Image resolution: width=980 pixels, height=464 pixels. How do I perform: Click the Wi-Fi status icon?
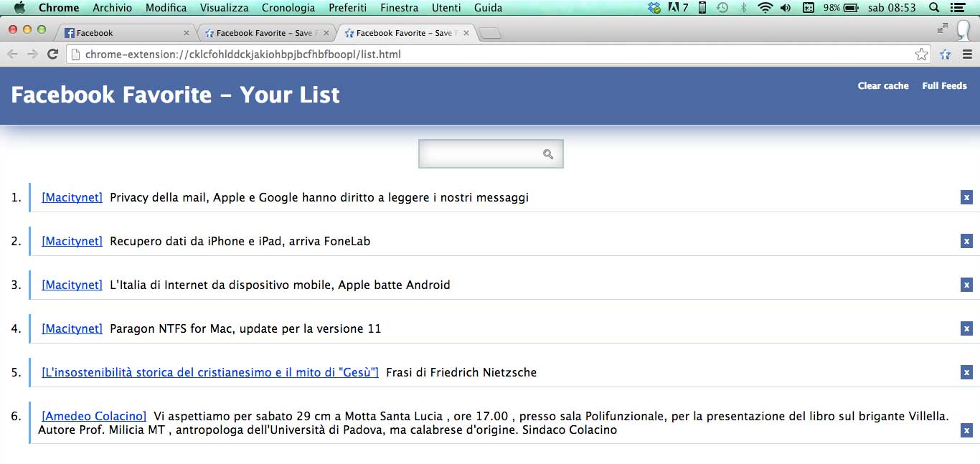tap(765, 8)
